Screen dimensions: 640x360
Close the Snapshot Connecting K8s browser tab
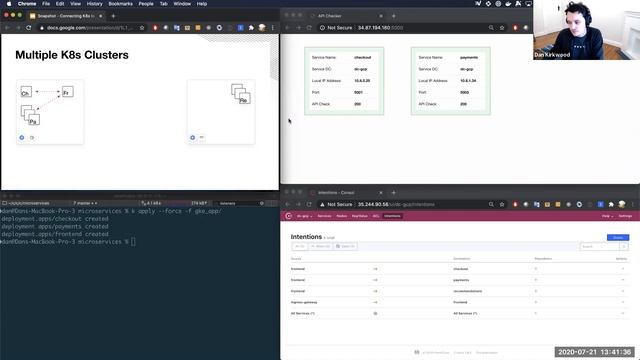[100, 16]
